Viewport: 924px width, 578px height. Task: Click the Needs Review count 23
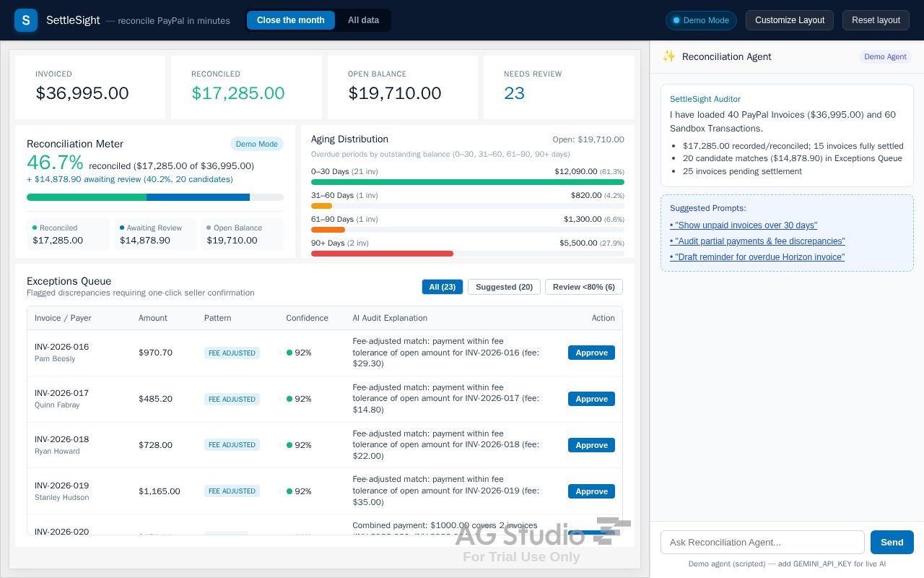coord(514,93)
